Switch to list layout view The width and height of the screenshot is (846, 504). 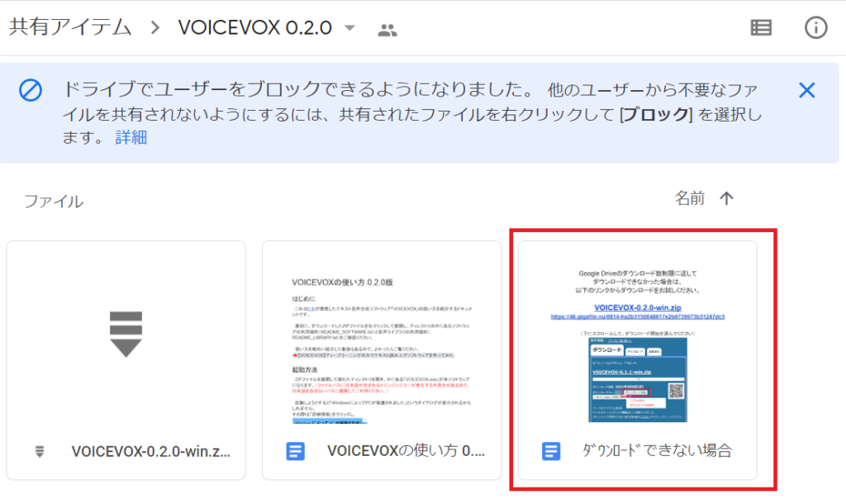760,27
